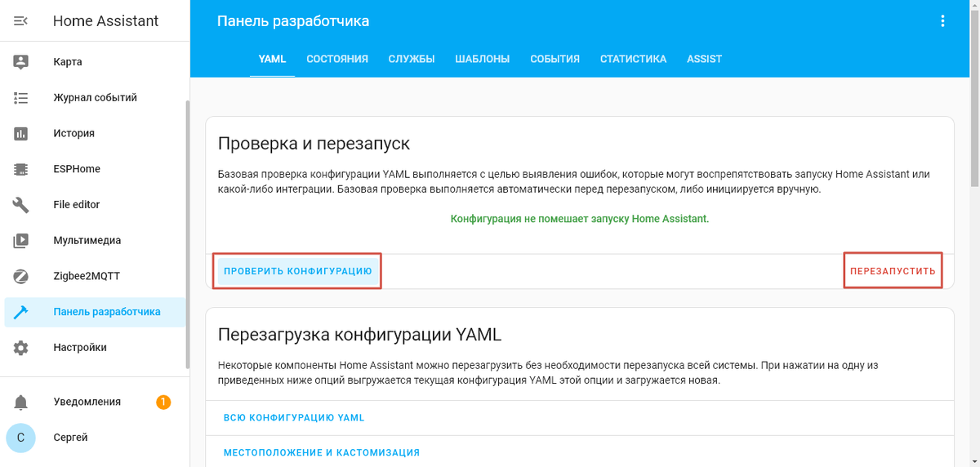This screenshot has width=980, height=467.
Task: Click the Перезагрузка конфигурации YAML heading
Action: point(360,335)
